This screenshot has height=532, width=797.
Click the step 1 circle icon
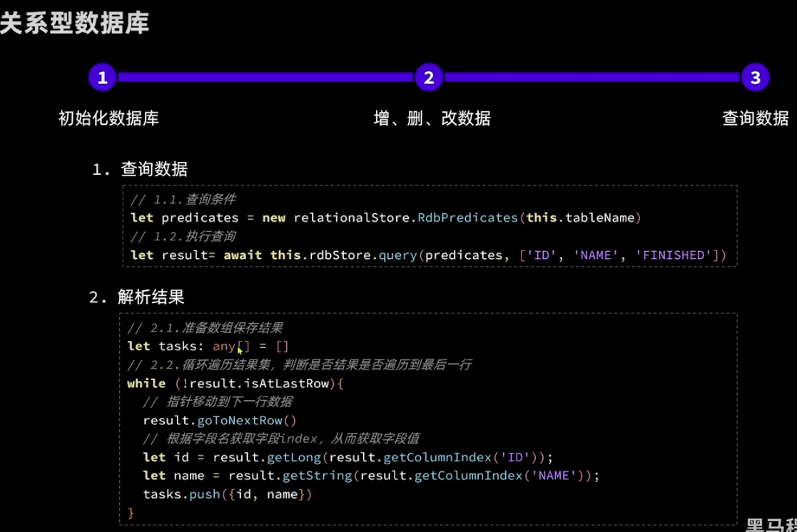click(102, 77)
